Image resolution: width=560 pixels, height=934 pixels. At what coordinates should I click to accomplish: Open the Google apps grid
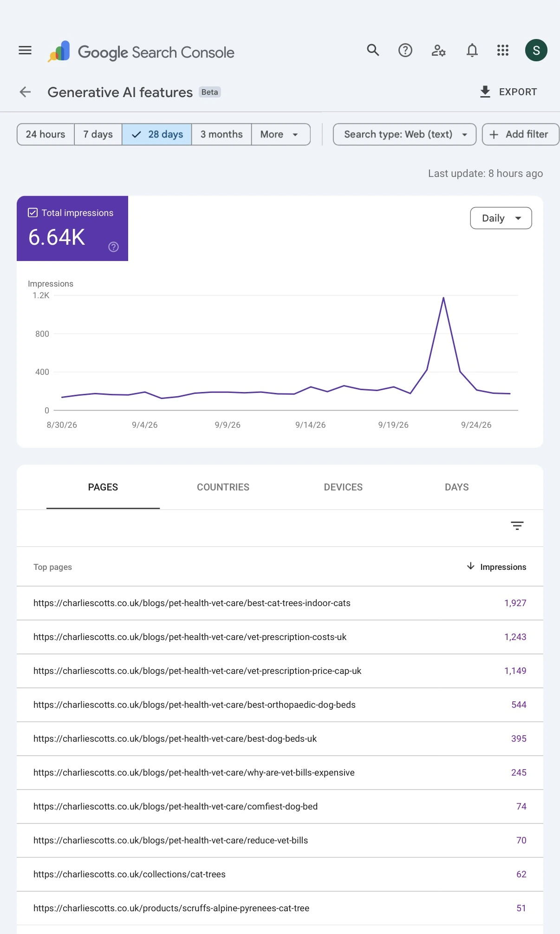pyautogui.click(x=503, y=50)
